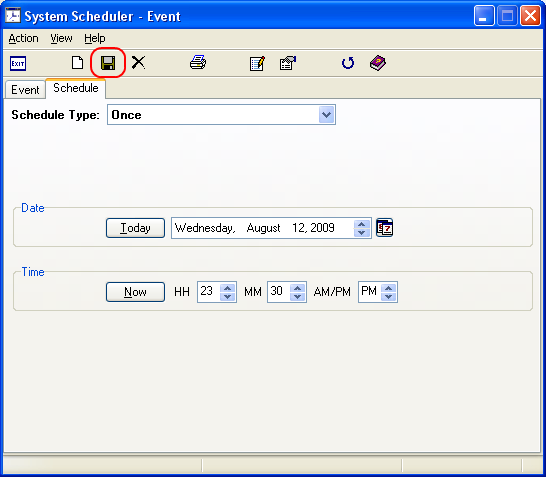Create a new event with blank page icon
This screenshot has width=546, height=477.
click(x=77, y=63)
